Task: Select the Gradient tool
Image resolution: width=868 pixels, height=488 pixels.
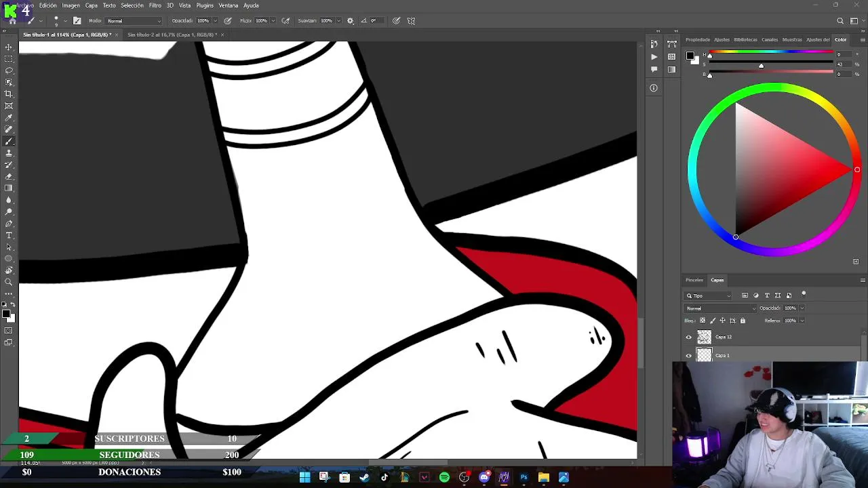Action: 9,188
